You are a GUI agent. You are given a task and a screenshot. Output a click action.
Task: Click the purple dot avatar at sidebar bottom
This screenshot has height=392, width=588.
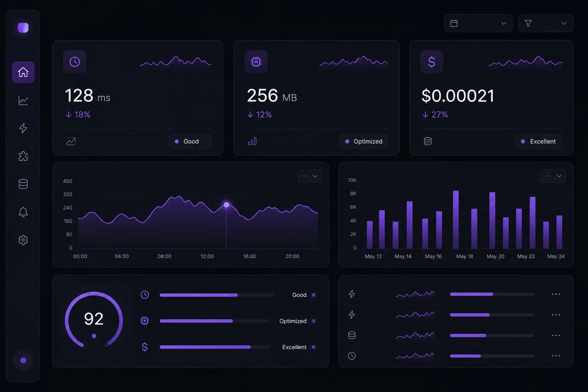click(23, 360)
